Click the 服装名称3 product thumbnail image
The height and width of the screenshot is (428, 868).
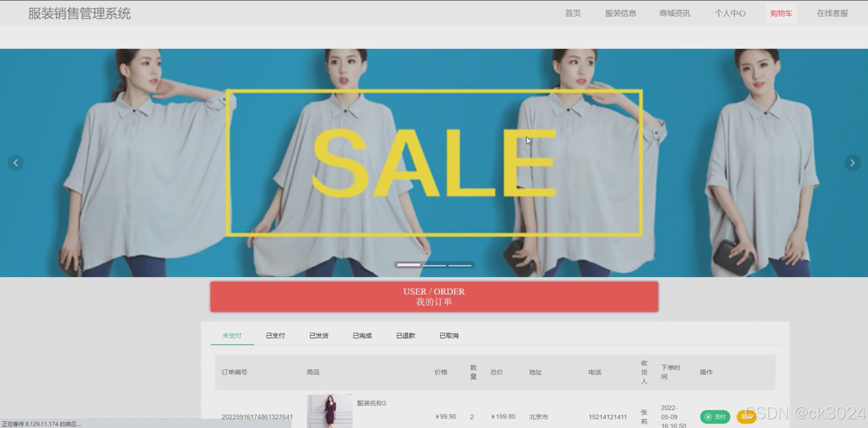click(329, 411)
